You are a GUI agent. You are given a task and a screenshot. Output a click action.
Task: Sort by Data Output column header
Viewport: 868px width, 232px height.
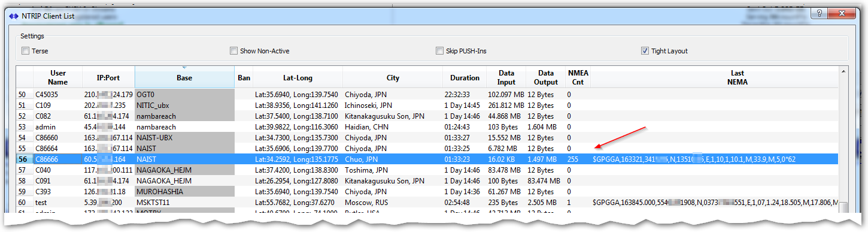(x=545, y=77)
